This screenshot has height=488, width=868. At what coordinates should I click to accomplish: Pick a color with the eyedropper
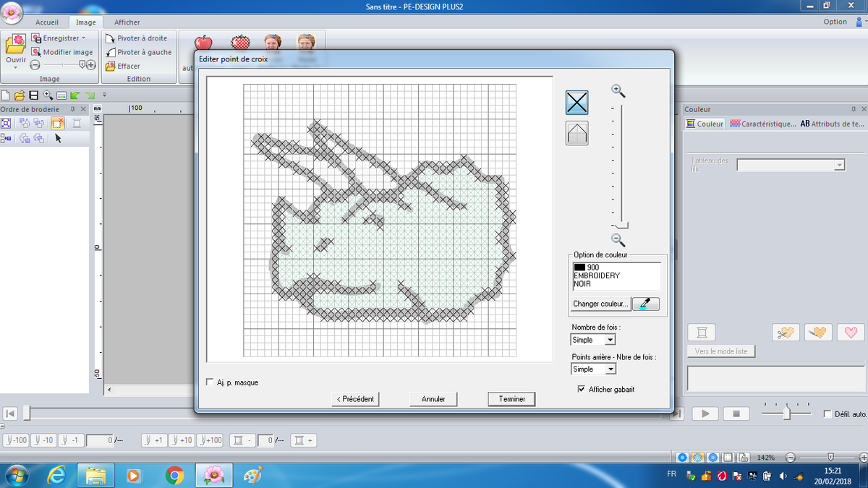click(645, 304)
